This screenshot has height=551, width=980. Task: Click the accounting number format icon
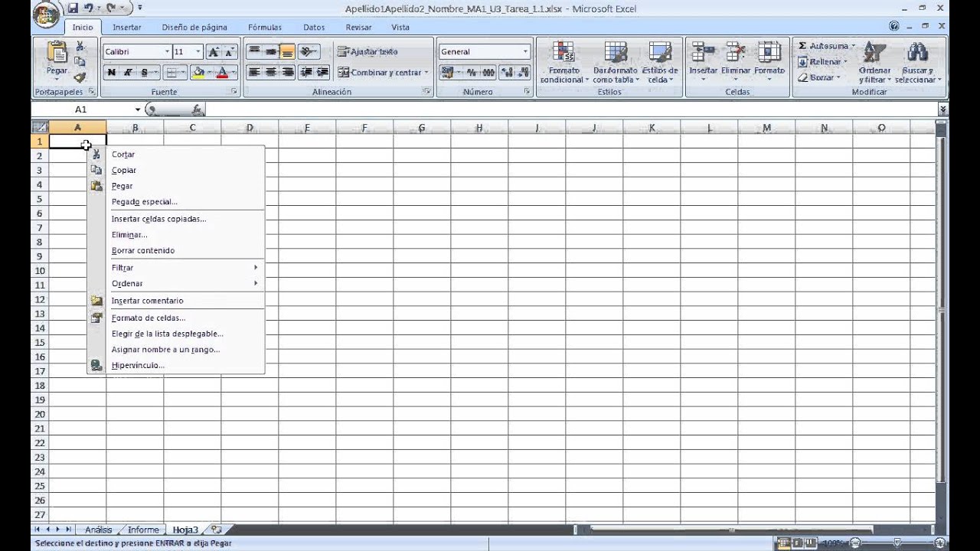449,73
